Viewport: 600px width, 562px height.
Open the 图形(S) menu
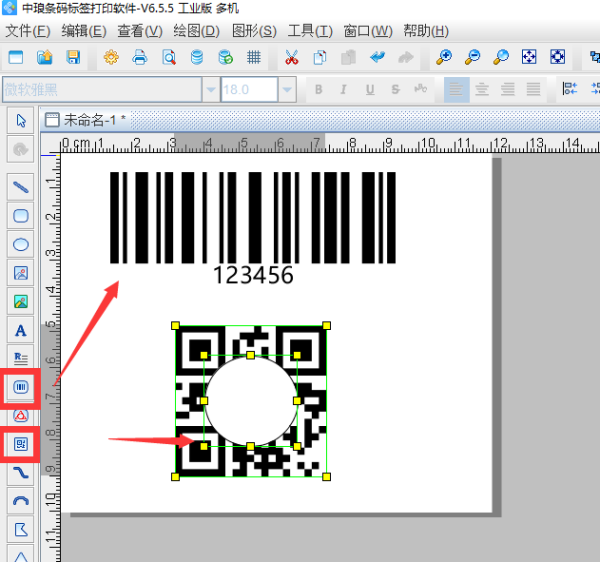coord(254,31)
